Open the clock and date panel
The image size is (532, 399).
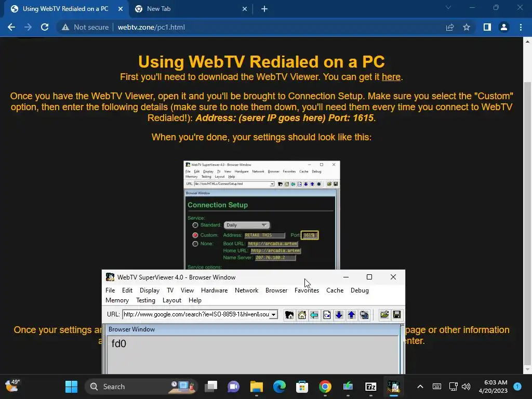pyautogui.click(x=493, y=387)
